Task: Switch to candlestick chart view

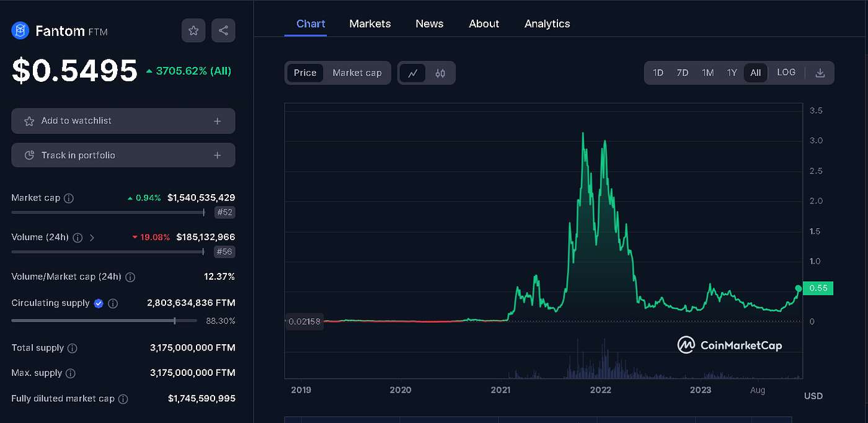Action: coord(440,73)
